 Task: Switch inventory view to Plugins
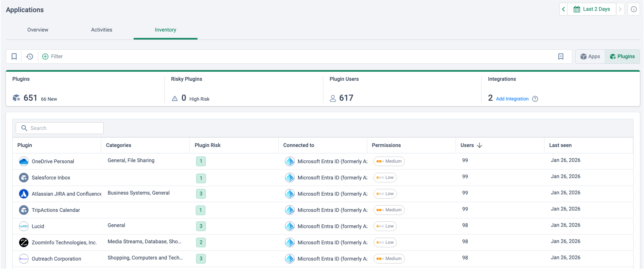pyautogui.click(x=622, y=57)
